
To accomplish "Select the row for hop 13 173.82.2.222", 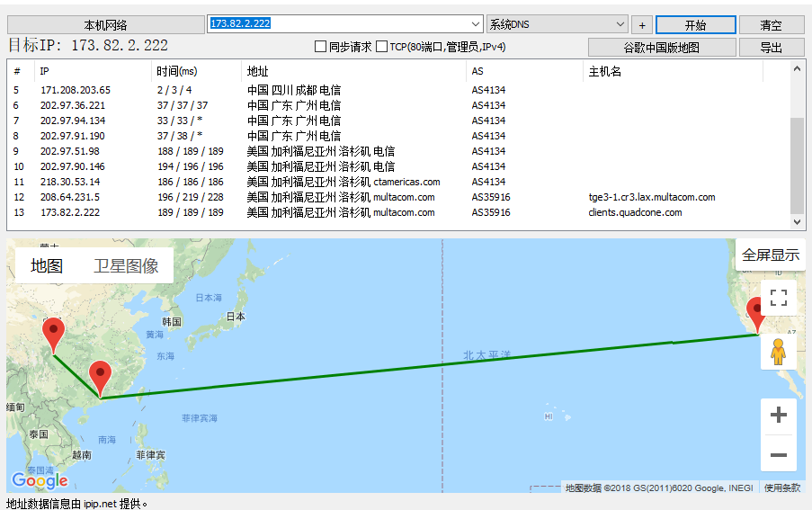I will (270, 212).
